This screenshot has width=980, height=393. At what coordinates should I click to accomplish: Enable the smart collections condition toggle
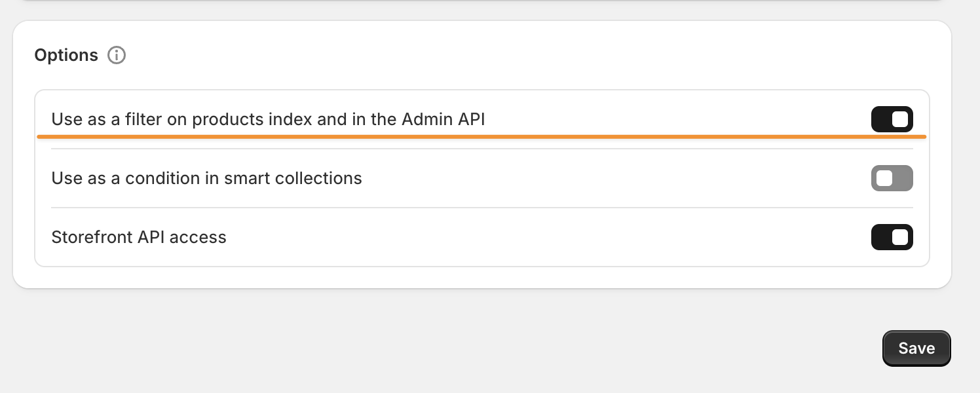pos(892,178)
